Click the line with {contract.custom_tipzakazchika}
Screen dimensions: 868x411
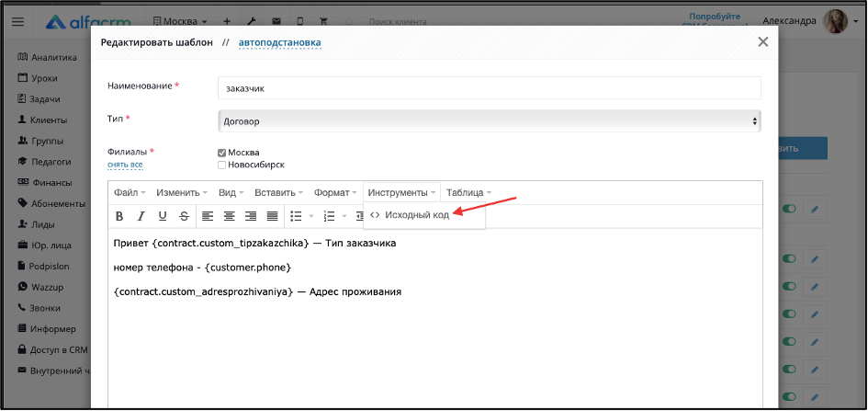point(254,243)
